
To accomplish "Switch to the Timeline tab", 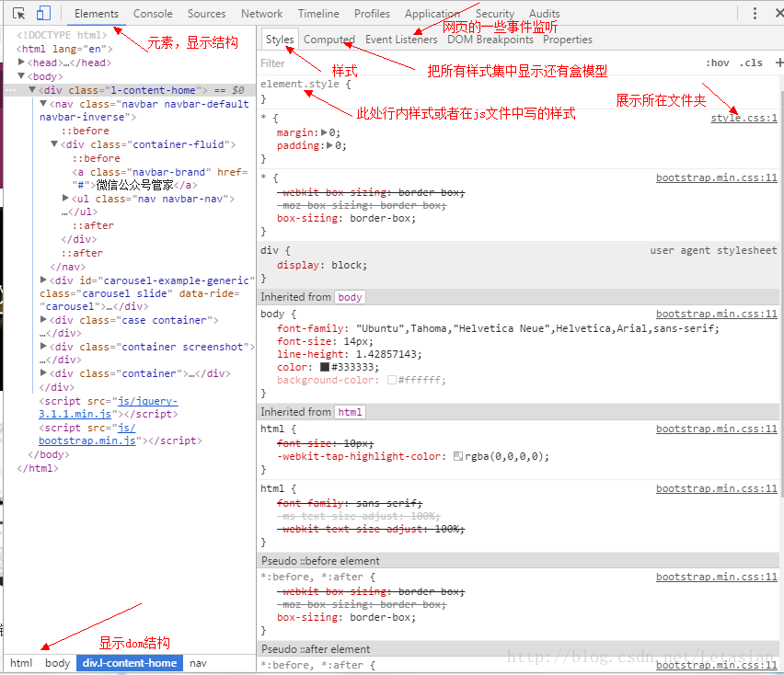I will click(318, 14).
